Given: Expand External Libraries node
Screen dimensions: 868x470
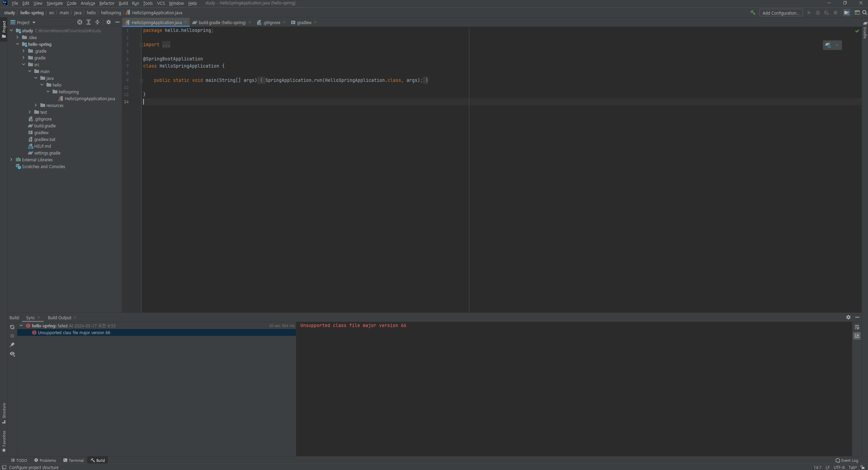Looking at the screenshot, I should pos(12,160).
